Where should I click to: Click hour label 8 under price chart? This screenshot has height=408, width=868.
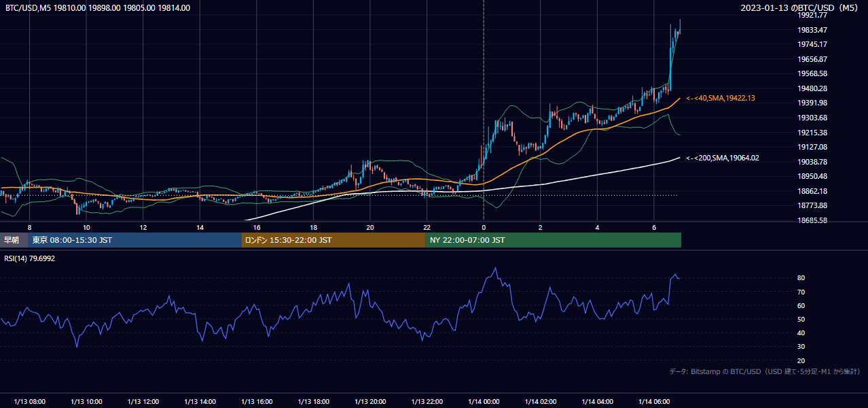click(29, 227)
